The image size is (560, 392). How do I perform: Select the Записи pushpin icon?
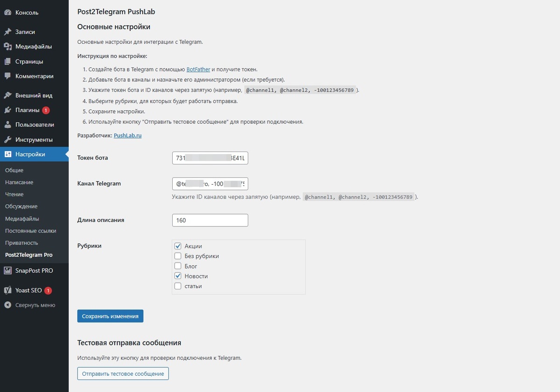pyautogui.click(x=8, y=32)
